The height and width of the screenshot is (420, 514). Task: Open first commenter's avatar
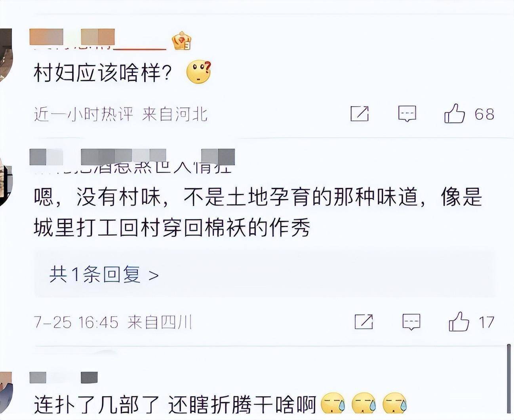[6, 55]
